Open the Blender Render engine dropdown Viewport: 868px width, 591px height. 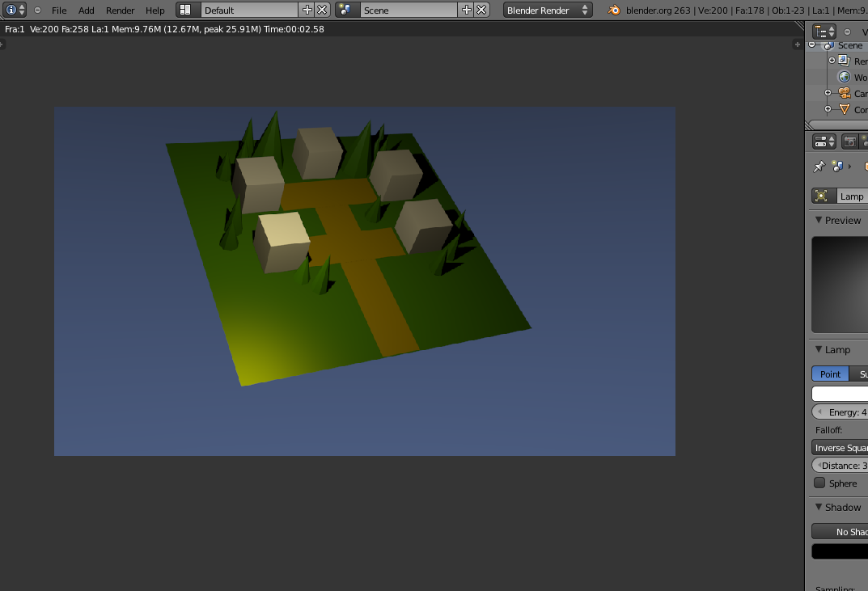point(548,10)
